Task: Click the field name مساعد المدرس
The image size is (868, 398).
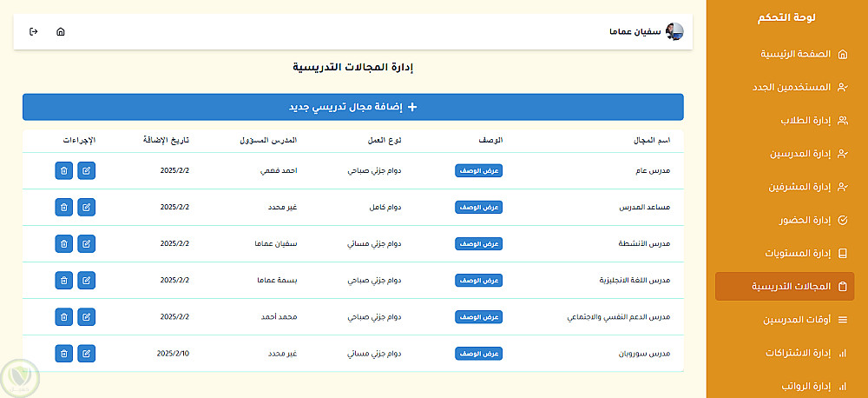Action: coord(645,208)
